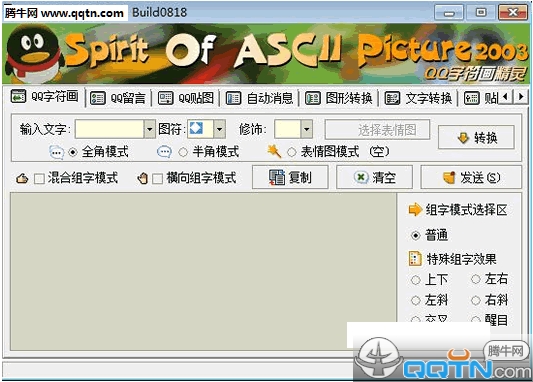Open the 文字转换 tab
Viewport: 533px width, 382px height.
[418, 99]
